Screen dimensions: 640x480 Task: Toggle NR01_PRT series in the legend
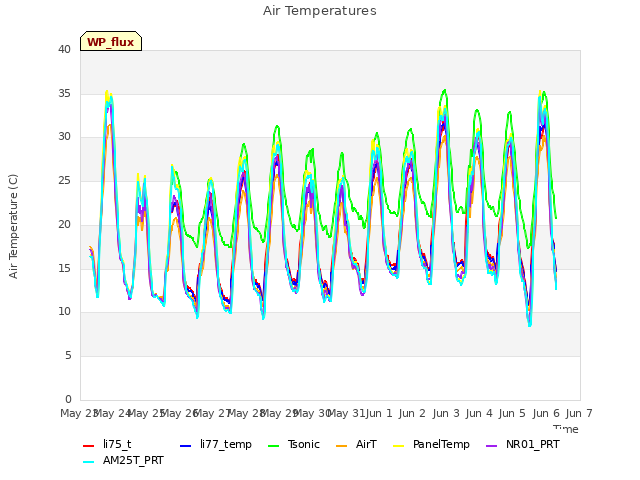point(523,444)
